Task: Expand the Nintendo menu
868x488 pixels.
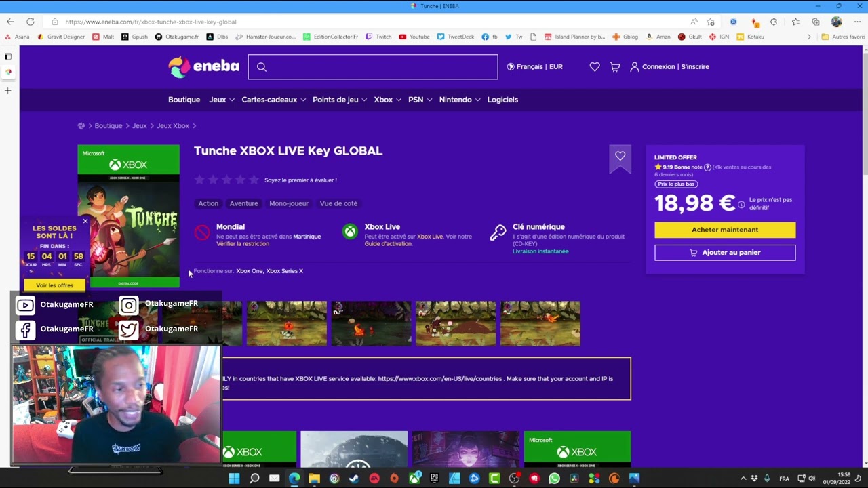Action: pyautogui.click(x=460, y=100)
